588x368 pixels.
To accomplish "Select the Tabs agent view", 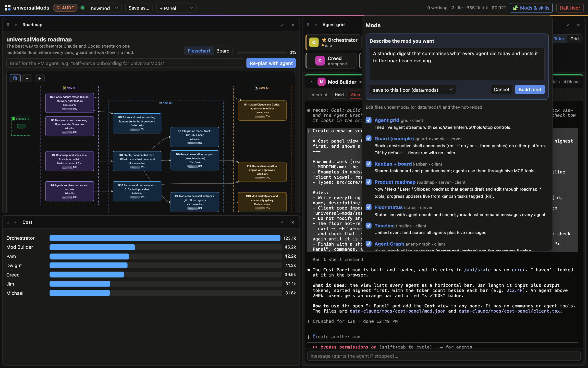I will (x=559, y=39).
